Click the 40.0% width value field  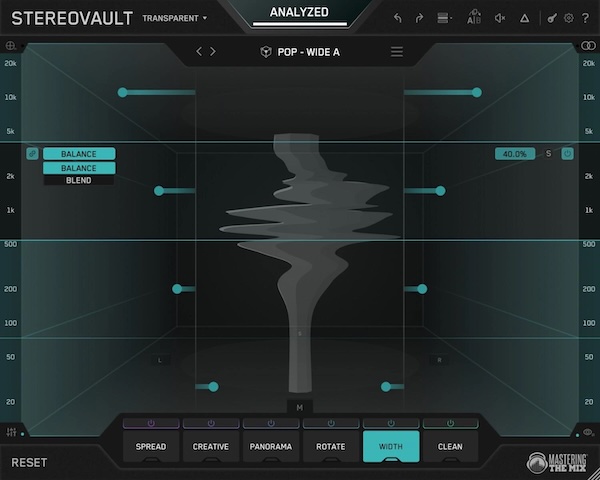tap(515, 154)
